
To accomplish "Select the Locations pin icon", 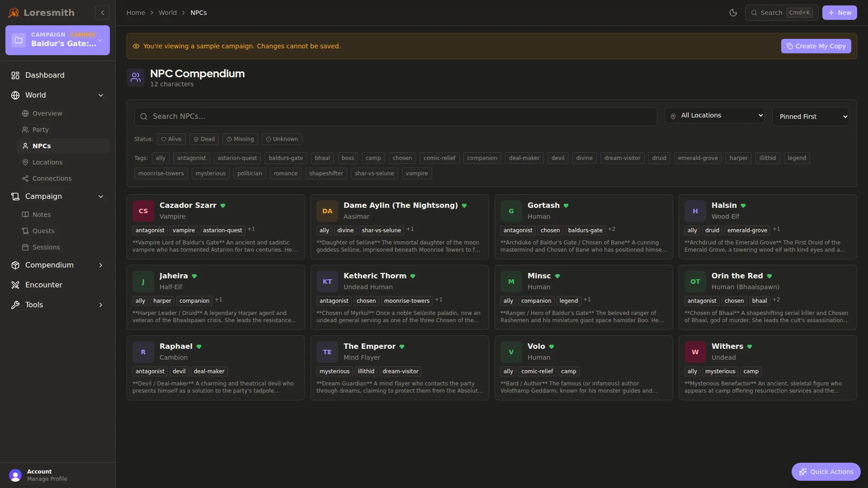I will coord(26,162).
